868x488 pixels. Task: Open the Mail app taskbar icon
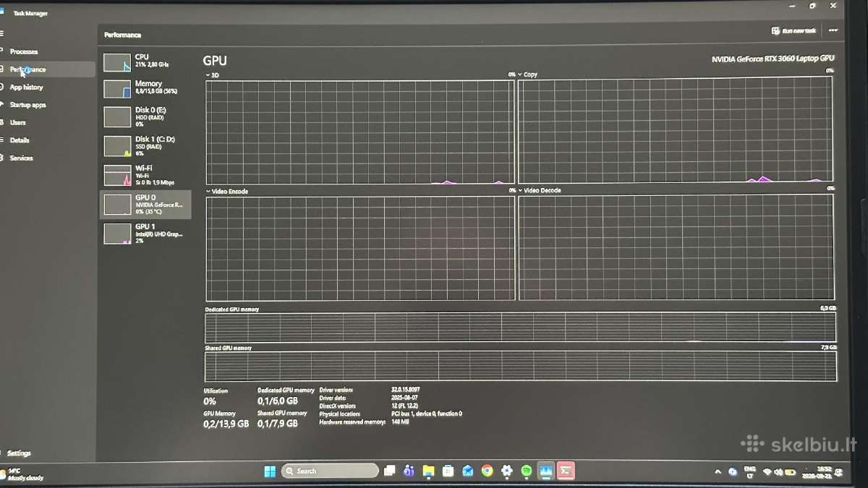pos(468,471)
